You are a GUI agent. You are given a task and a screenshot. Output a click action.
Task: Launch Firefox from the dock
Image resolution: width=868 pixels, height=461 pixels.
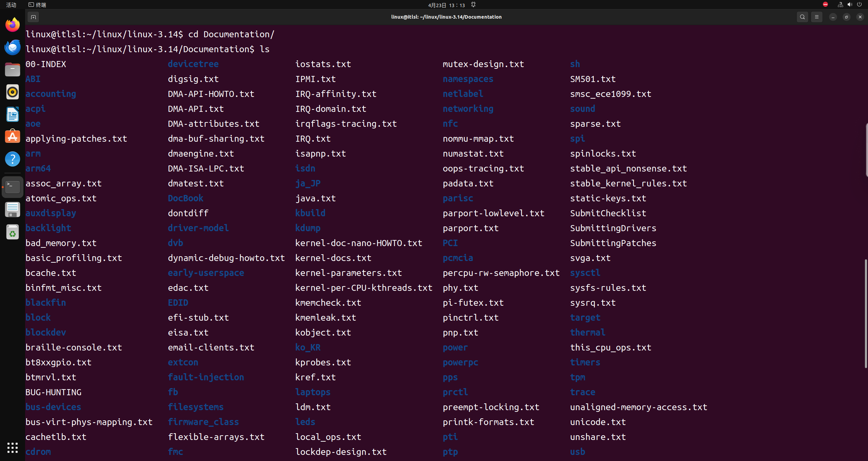pyautogui.click(x=13, y=25)
